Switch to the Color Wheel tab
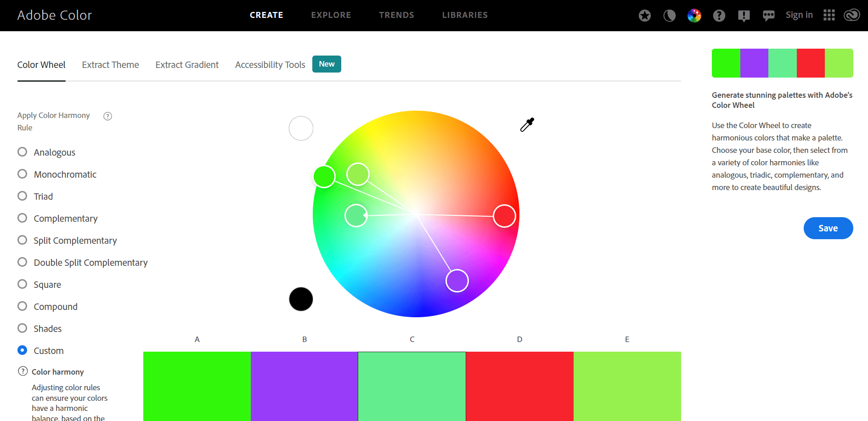The height and width of the screenshot is (421, 868). click(41, 65)
